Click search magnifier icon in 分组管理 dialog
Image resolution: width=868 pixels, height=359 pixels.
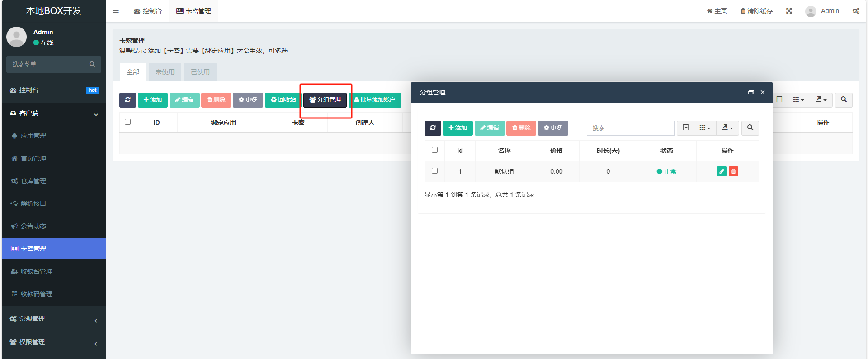click(750, 128)
